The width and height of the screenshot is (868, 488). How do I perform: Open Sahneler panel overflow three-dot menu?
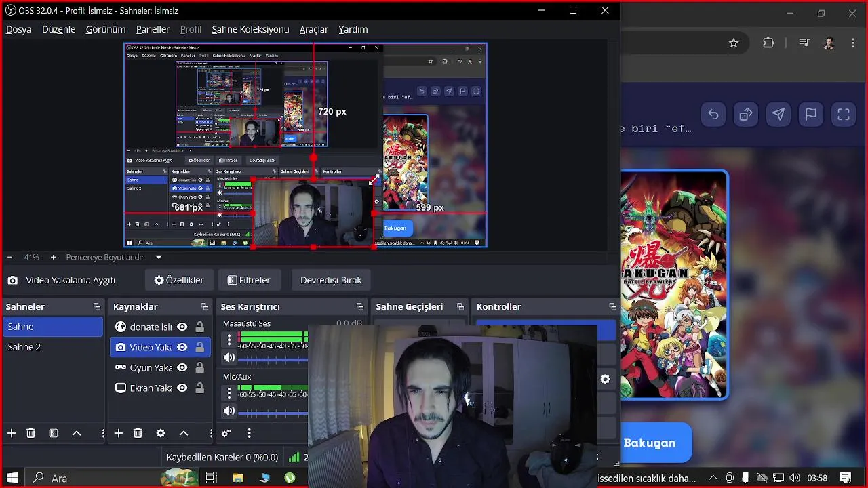103,433
